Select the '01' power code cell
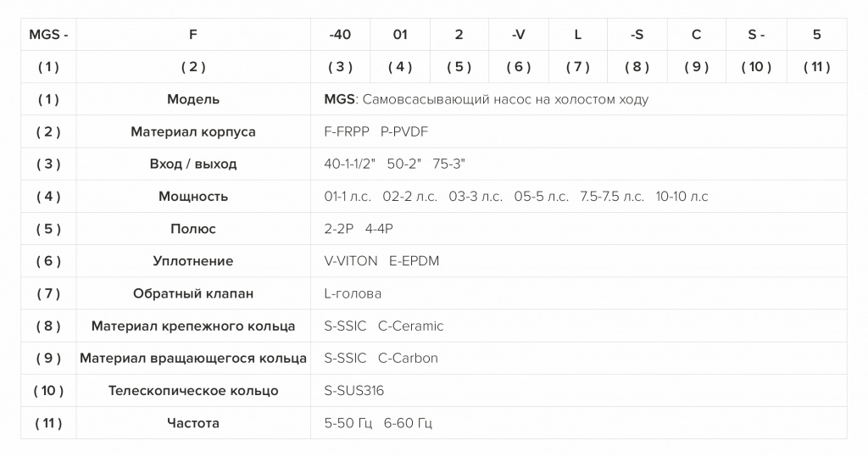Image resolution: width=868 pixels, height=457 pixels. 400,35
